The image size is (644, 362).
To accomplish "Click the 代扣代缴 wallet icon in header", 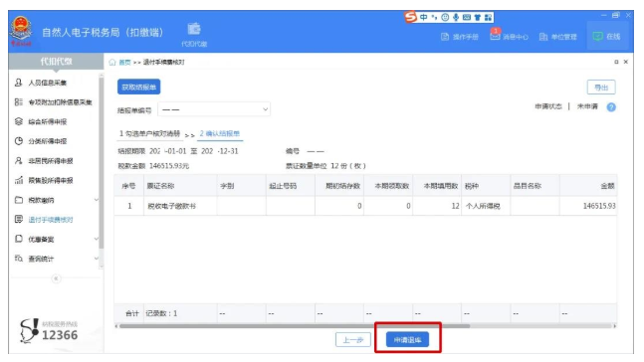I will (194, 29).
